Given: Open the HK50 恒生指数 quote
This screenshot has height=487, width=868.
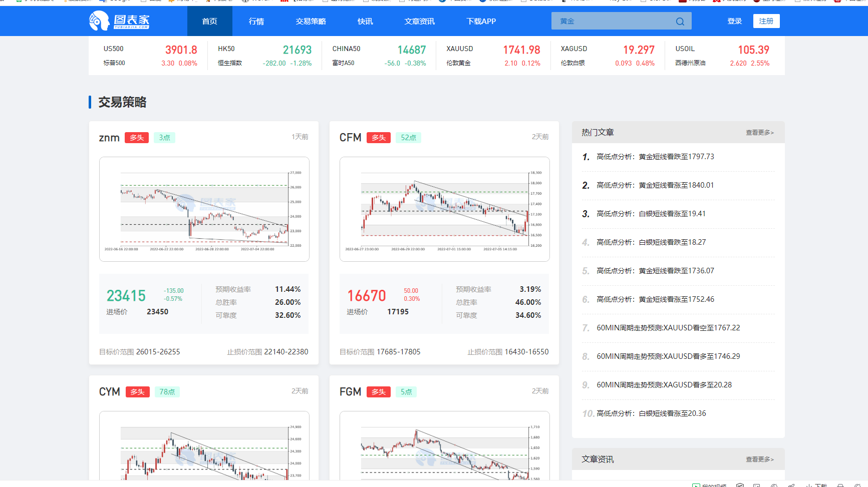Looking at the screenshot, I should 264,56.
